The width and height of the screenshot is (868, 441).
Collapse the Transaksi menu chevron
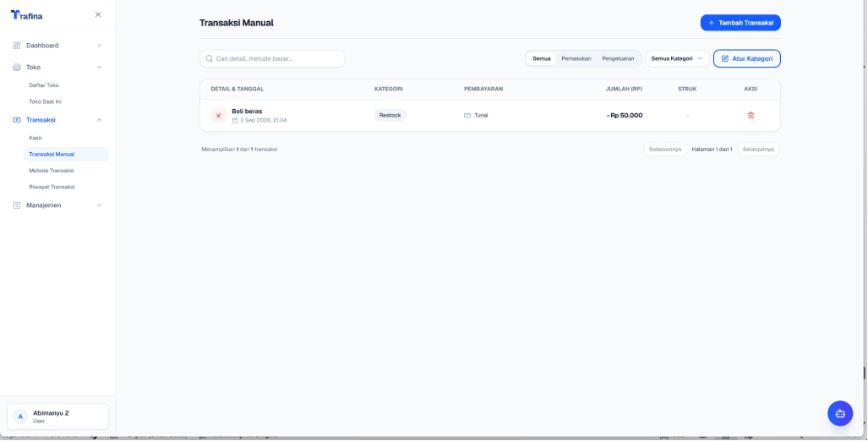click(100, 120)
